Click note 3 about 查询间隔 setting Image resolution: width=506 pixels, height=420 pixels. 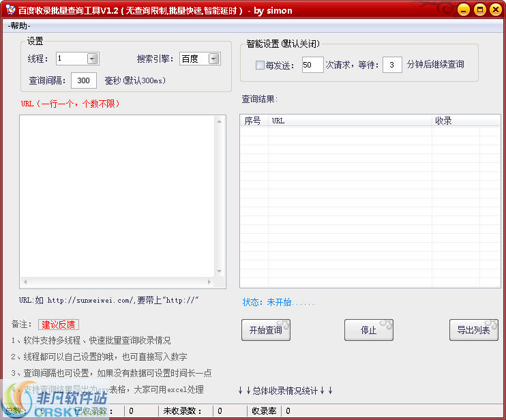point(111,373)
